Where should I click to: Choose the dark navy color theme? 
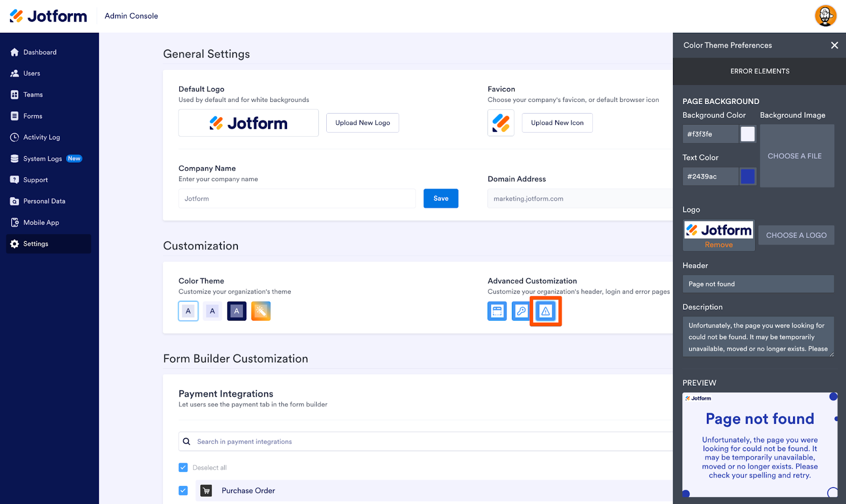pos(236,311)
